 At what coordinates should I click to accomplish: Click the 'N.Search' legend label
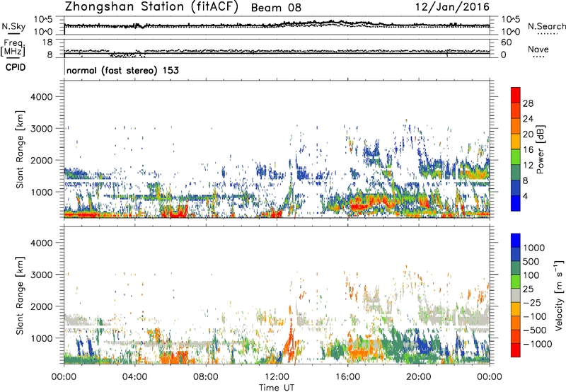point(546,26)
